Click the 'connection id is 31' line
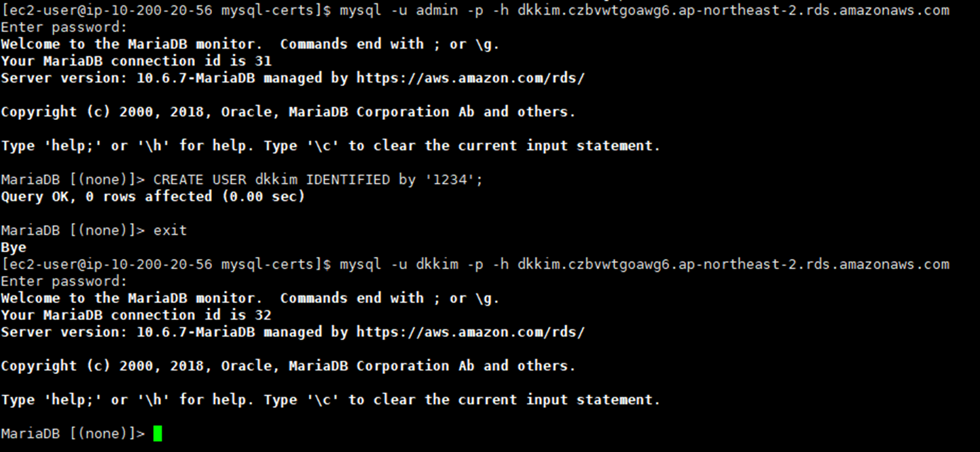 click(x=136, y=61)
